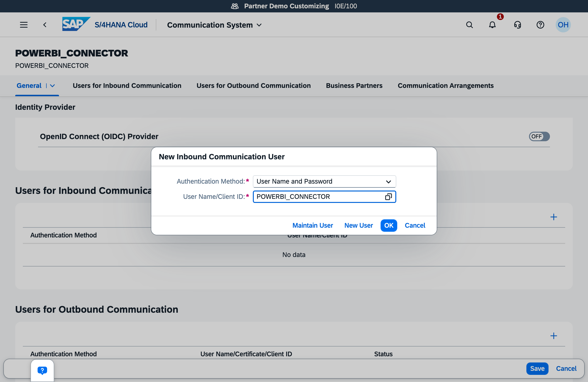Image resolution: width=588 pixels, height=382 pixels.
Task: Switch to General tab
Action: 29,85
